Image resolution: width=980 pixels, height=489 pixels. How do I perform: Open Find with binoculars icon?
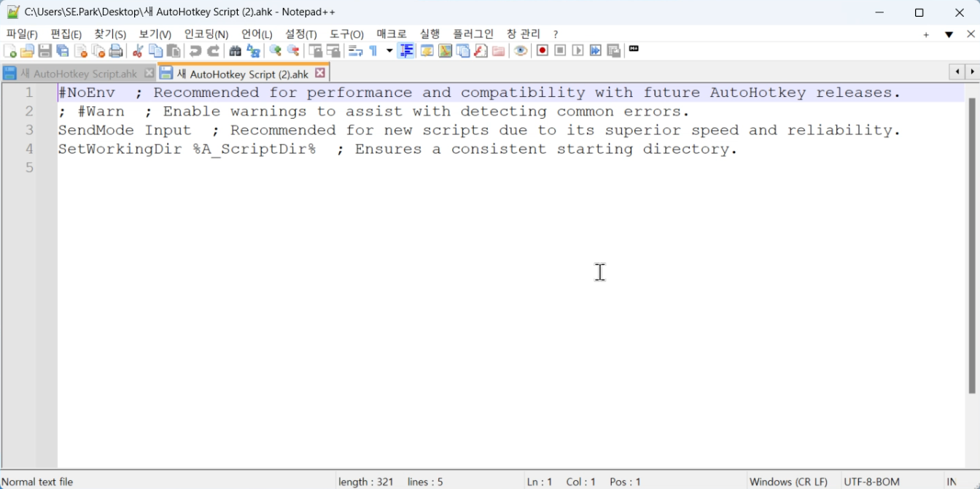coord(235,51)
